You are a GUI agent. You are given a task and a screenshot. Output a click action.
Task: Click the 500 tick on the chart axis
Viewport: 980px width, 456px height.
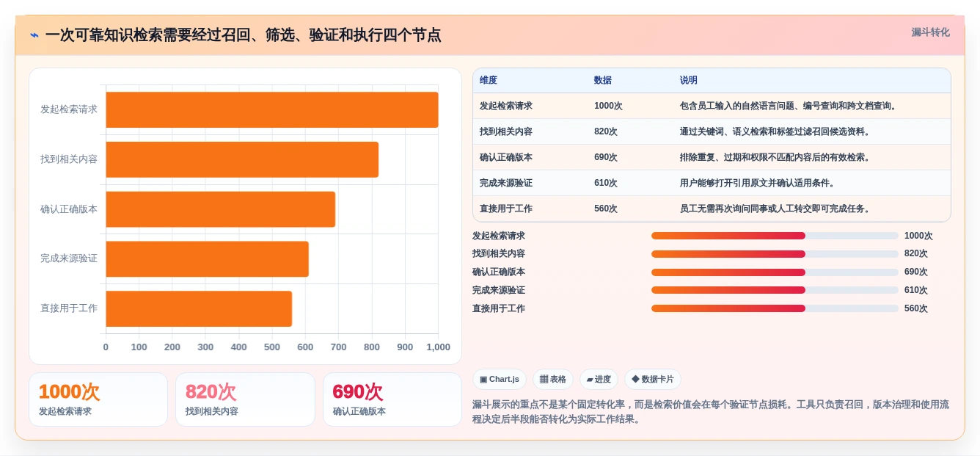pos(272,347)
